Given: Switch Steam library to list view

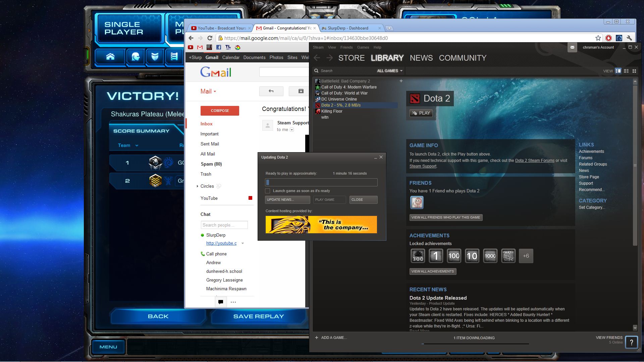Looking at the screenshot, I should click(x=626, y=71).
